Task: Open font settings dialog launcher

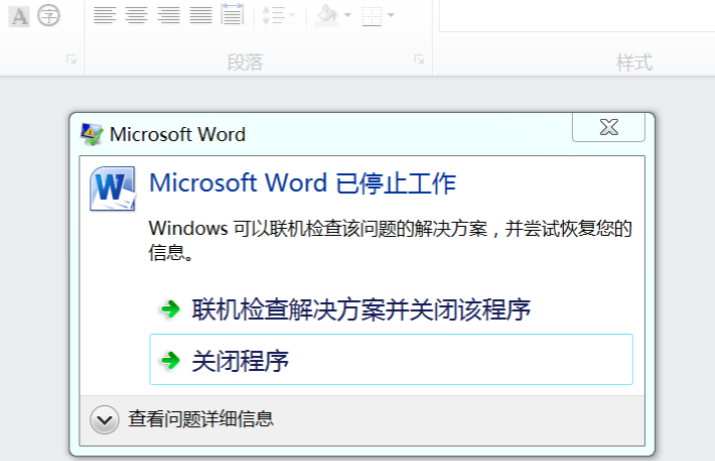Action: coord(71,59)
